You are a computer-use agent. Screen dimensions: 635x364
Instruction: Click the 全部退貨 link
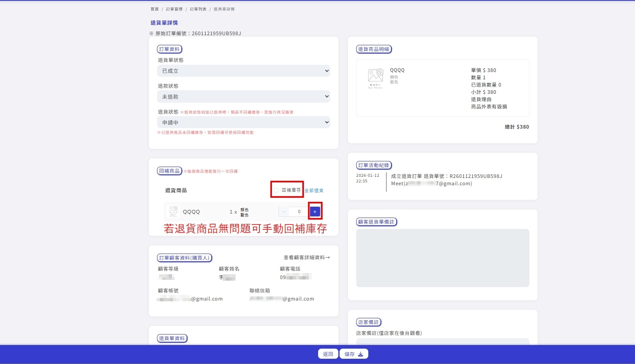point(314,190)
